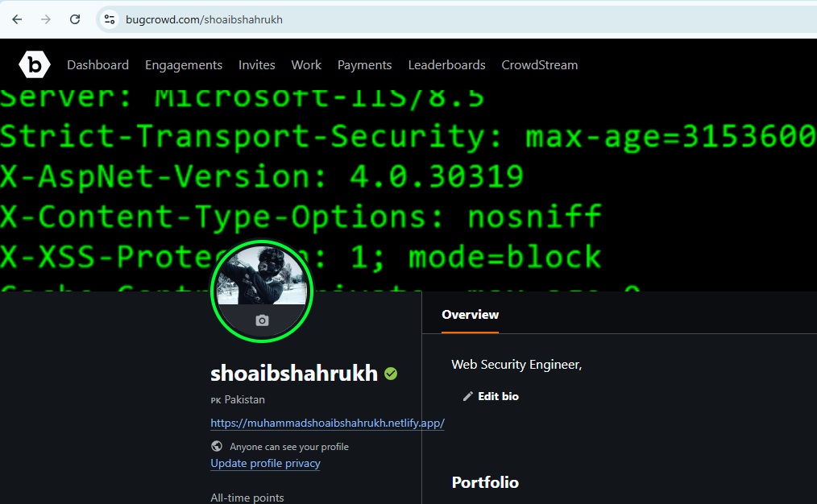
Task: Click the Web Security Engineer bio text
Action: click(516, 365)
